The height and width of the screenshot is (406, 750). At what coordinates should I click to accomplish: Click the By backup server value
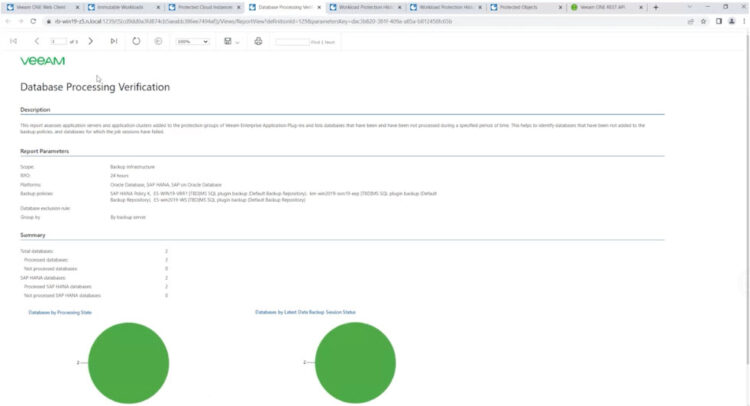point(128,217)
